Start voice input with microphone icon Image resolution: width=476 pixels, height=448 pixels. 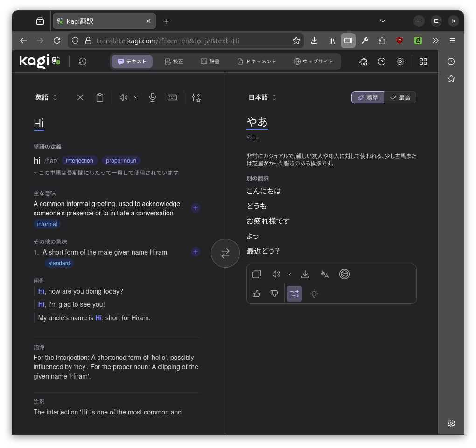coord(152,97)
